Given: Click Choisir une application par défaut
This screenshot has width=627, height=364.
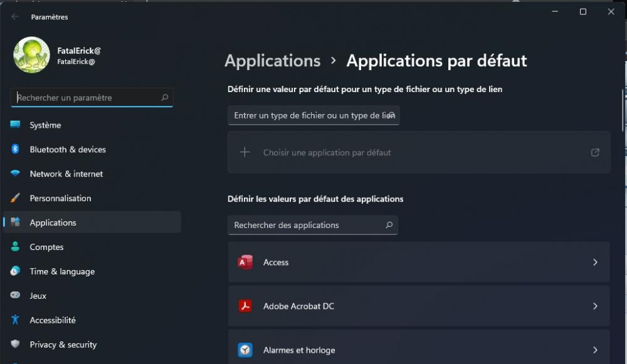Looking at the screenshot, I should 327,152.
